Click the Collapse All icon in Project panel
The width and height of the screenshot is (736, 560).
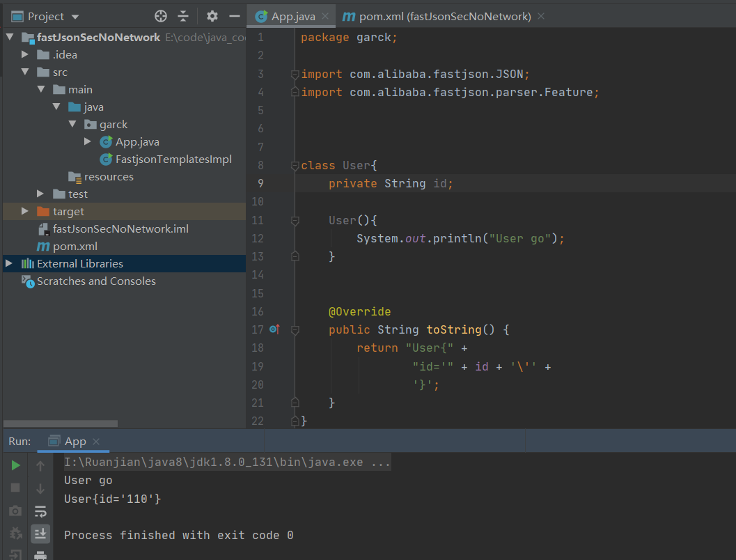(183, 16)
